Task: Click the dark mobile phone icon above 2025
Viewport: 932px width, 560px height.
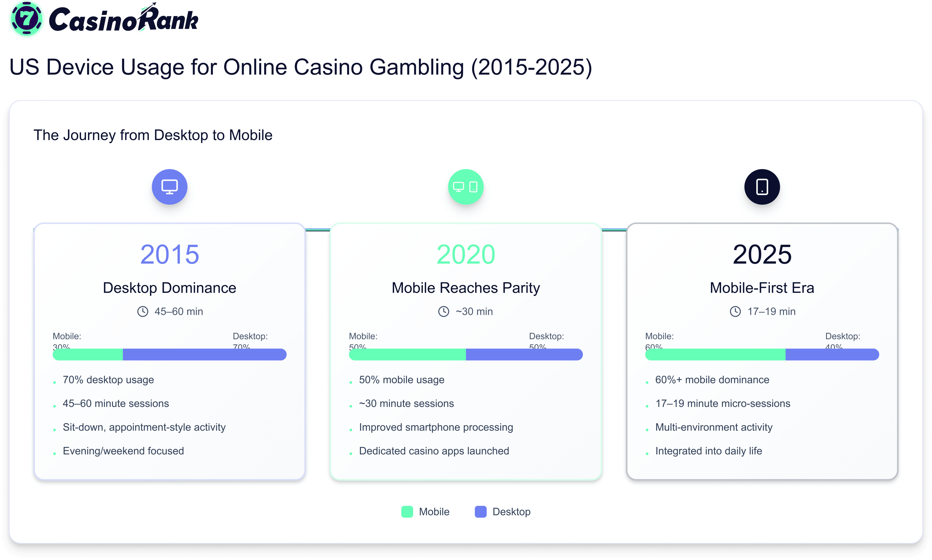Action: [762, 186]
